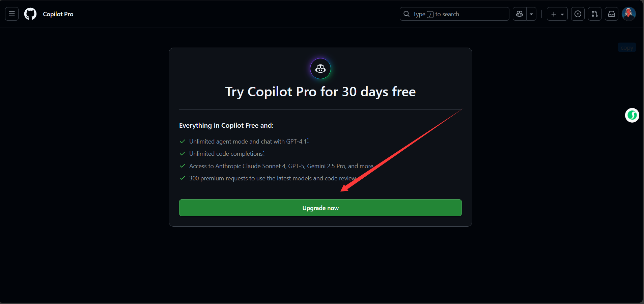View Issues icon in top bar

(578, 14)
